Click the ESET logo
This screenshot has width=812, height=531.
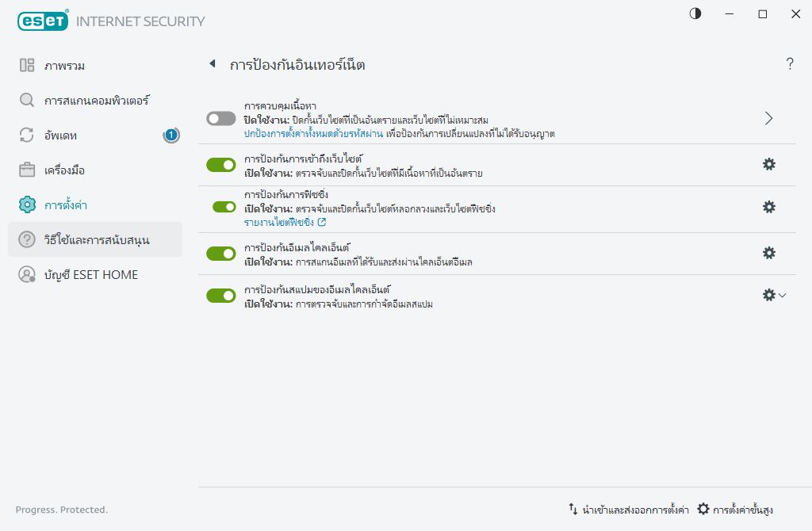[x=42, y=21]
